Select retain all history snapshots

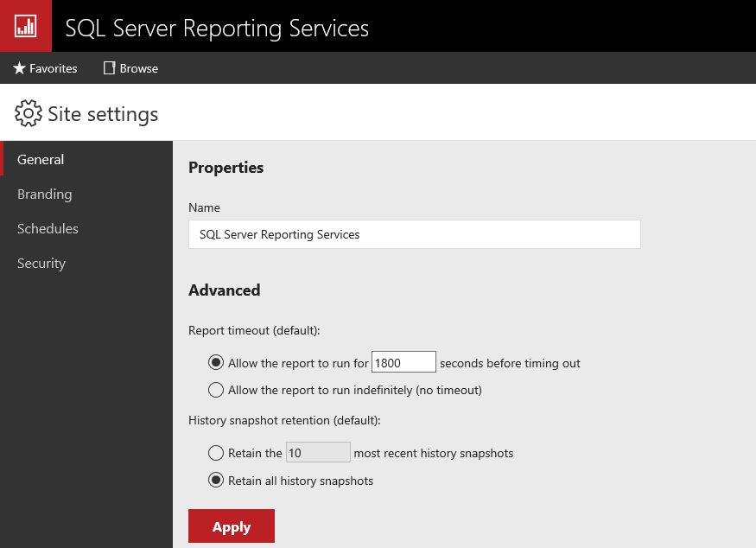click(x=216, y=481)
